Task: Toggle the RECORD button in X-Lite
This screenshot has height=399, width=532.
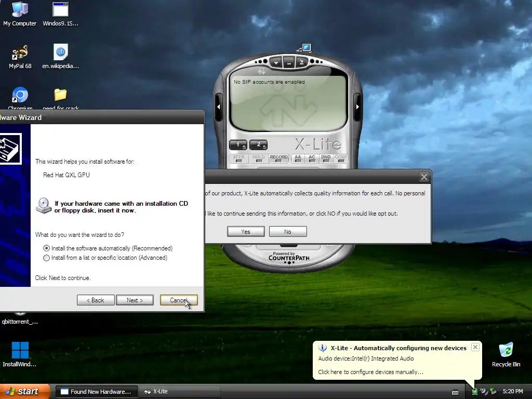Action: tap(278, 158)
